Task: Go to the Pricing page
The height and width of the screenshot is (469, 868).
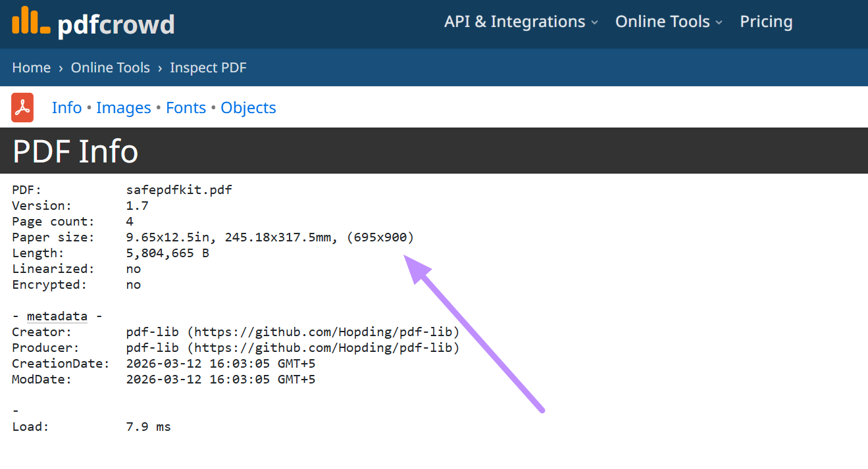Action: pyautogui.click(x=766, y=22)
